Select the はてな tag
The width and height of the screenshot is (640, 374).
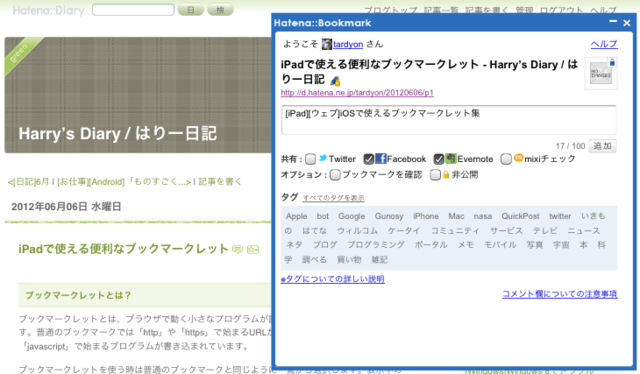point(314,231)
